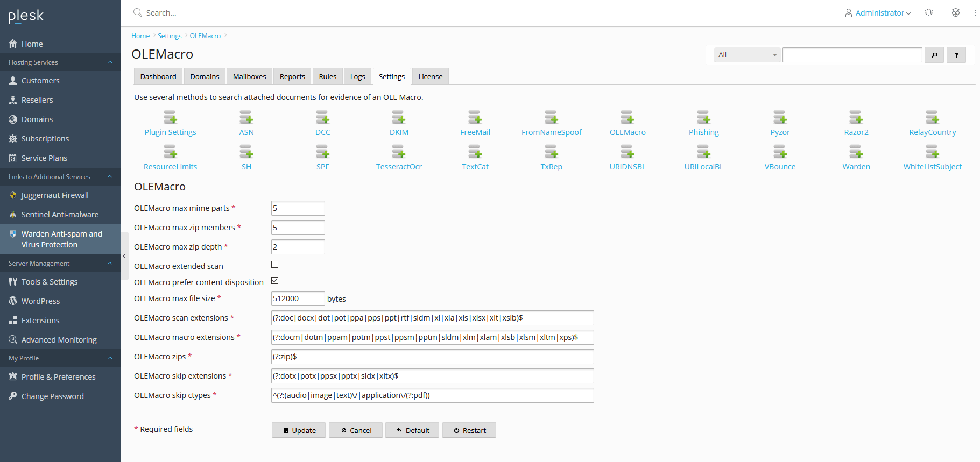Open the DCC plugin icon

[323, 117]
